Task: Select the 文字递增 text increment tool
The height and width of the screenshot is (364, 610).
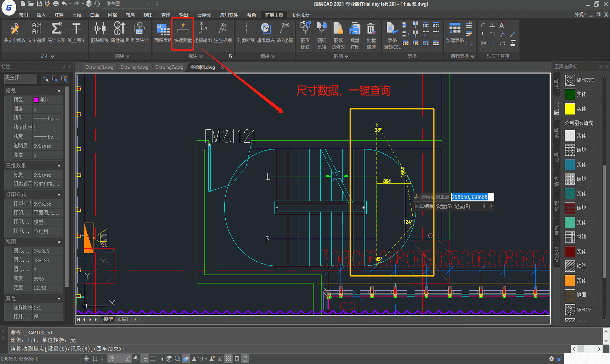Action: 36,33
